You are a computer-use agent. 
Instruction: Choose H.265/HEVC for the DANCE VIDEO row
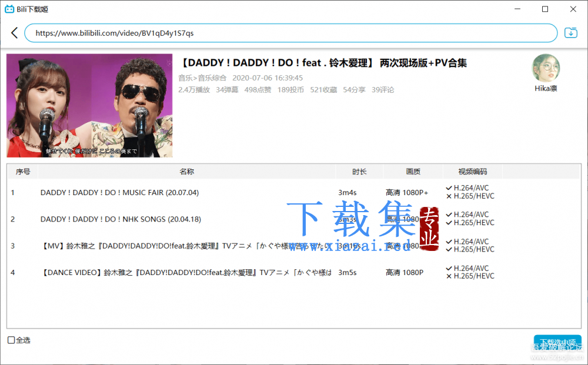coord(470,276)
